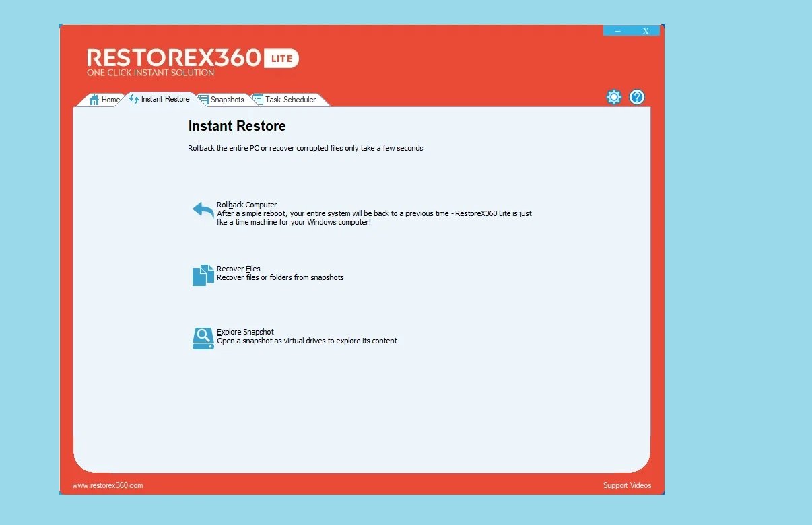
Task: Click the 'Rollback the entire PC' description text
Action: tap(306, 148)
